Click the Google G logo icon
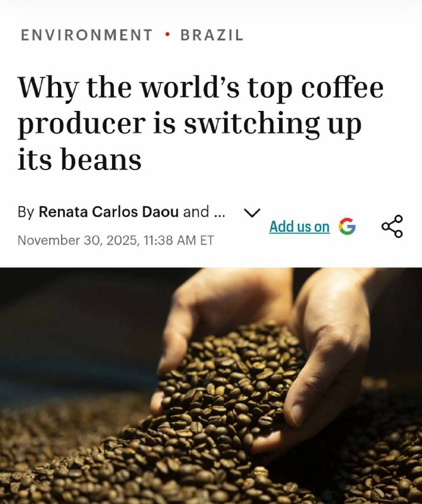This screenshot has width=422, height=504. click(347, 226)
